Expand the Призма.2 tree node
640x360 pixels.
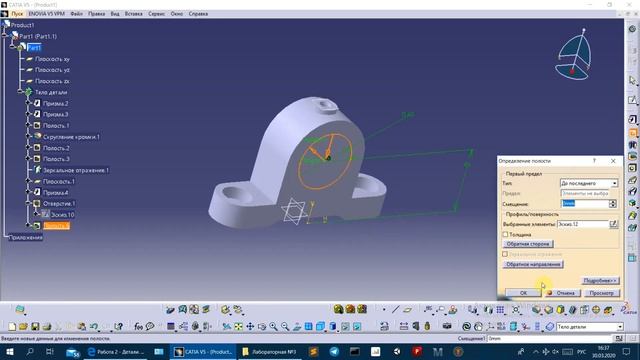tap(29, 103)
